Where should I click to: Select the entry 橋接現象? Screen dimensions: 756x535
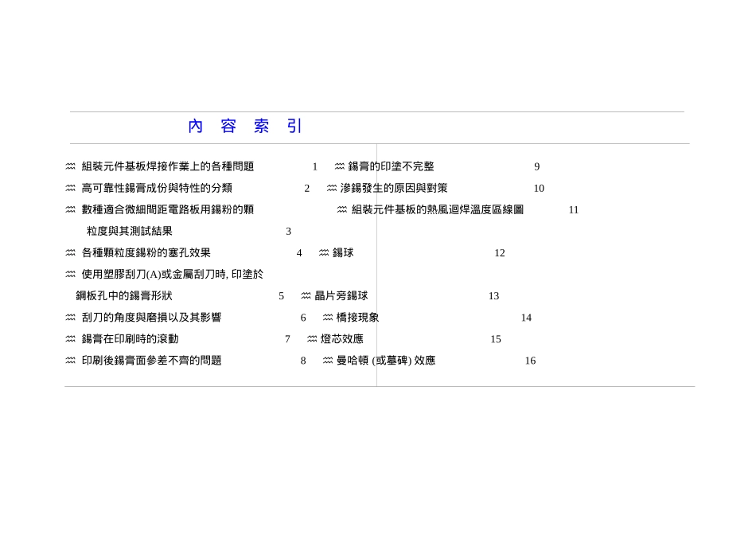357,318
